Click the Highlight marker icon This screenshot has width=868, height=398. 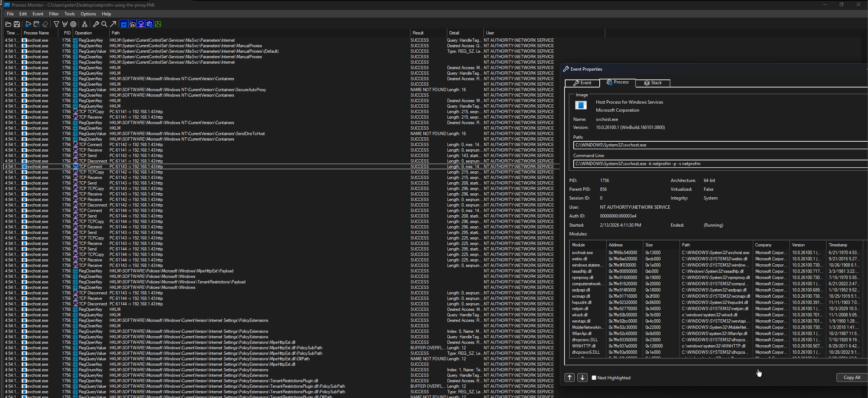(65, 24)
